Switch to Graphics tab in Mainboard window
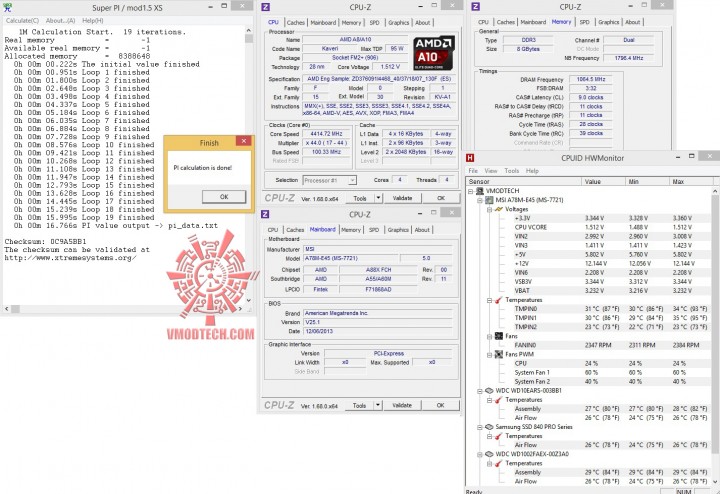720x494 pixels. pos(398,230)
